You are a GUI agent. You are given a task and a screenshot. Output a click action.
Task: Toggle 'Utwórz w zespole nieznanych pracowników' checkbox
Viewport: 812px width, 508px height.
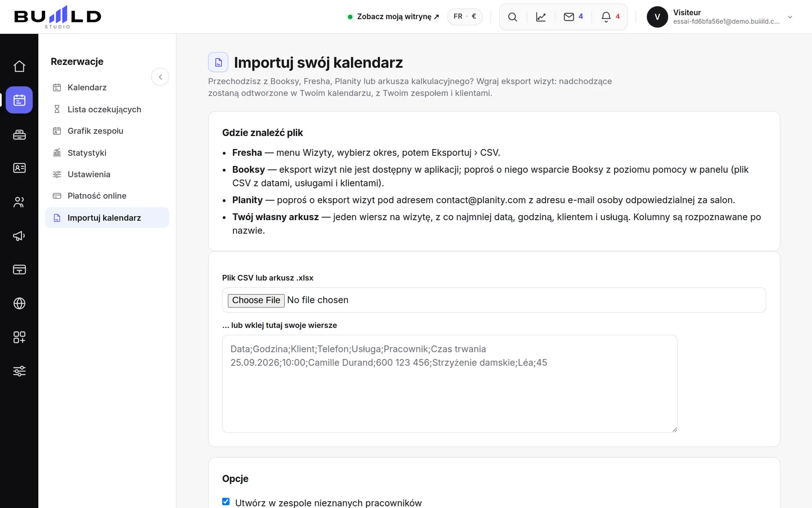pyautogui.click(x=226, y=502)
